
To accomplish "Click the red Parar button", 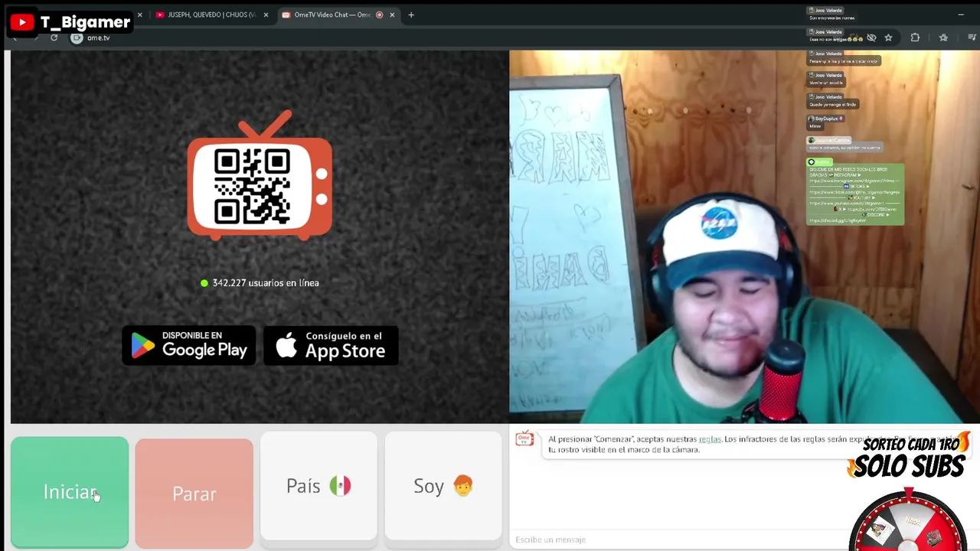I will (194, 494).
